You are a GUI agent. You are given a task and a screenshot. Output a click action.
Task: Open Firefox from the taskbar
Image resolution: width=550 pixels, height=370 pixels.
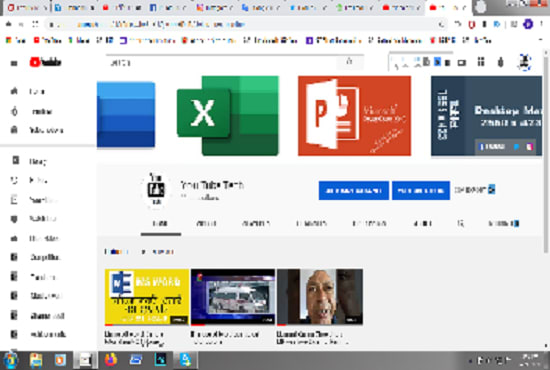(110, 360)
